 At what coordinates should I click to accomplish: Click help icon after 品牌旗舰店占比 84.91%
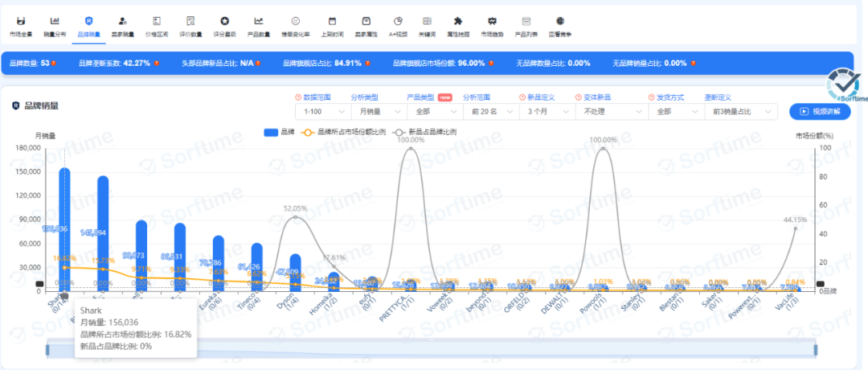[x=367, y=64]
